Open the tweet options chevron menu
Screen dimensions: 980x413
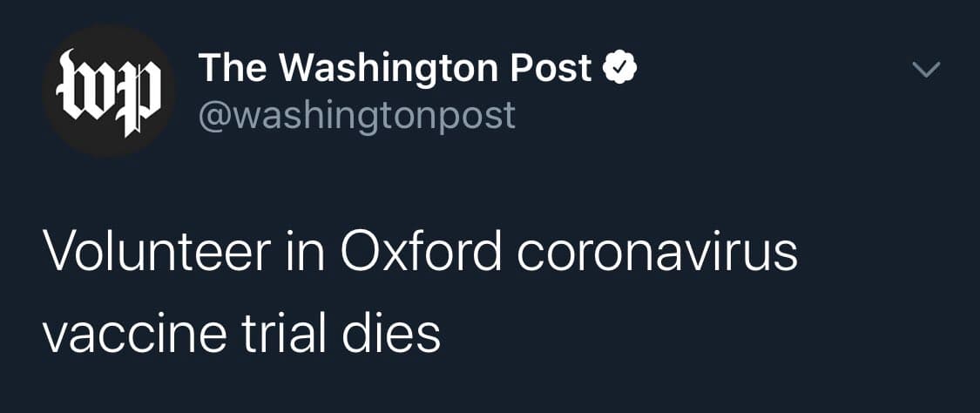click(x=926, y=69)
